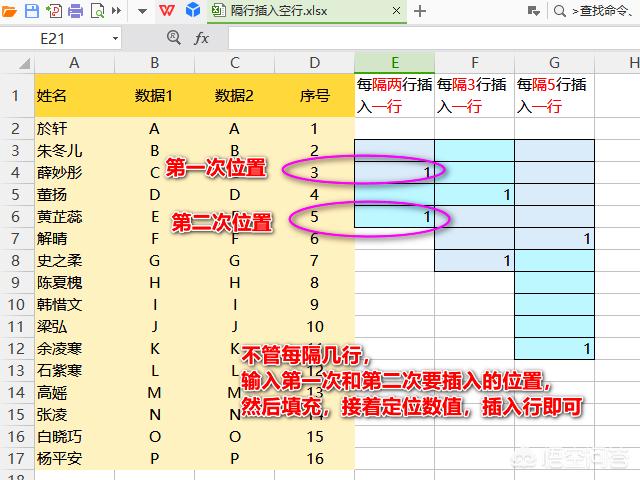The image size is (640, 480).
Task: Click cell F5 containing 1
Action: click(x=474, y=195)
